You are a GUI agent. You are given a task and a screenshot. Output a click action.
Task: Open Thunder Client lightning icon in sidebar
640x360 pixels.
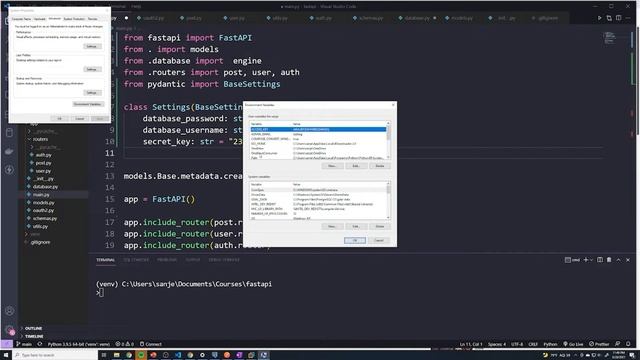pyautogui.click(x=9, y=169)
